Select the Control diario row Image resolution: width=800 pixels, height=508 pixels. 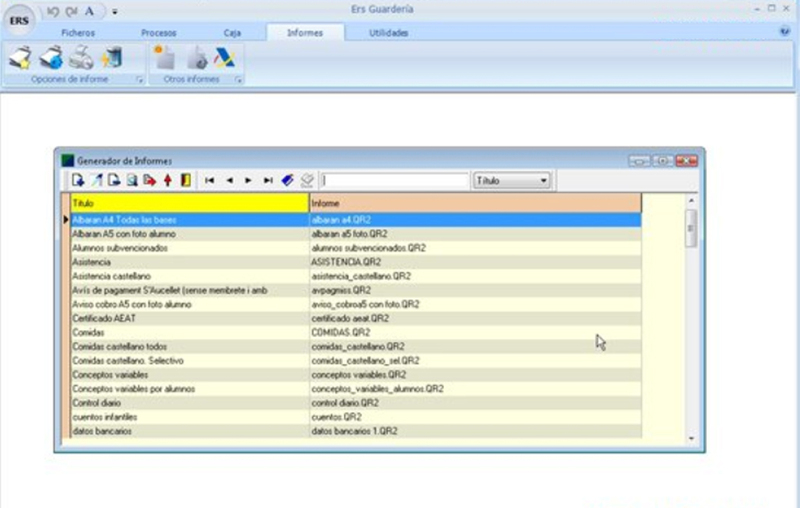point(356,403)
